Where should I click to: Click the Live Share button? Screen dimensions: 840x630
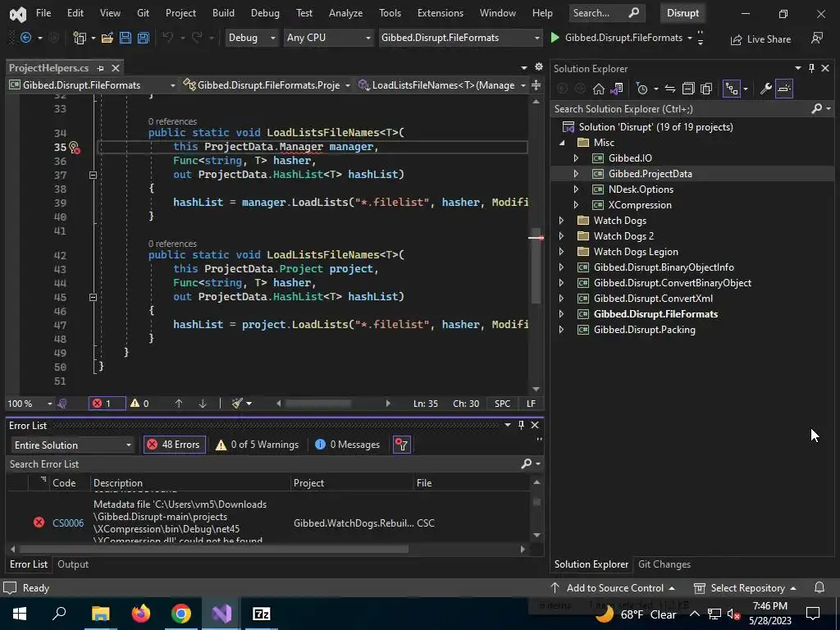click(760, 39)
